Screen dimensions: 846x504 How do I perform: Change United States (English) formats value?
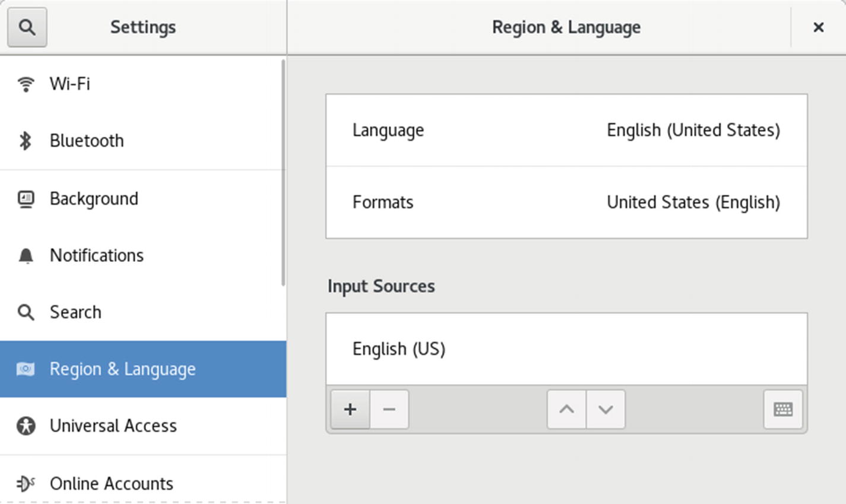click(693, 202)
